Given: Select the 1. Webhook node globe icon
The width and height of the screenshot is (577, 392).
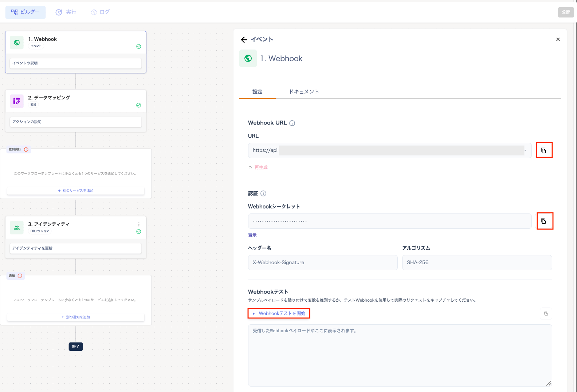Looking at the screenshot, I should click(x=17, y=43).
